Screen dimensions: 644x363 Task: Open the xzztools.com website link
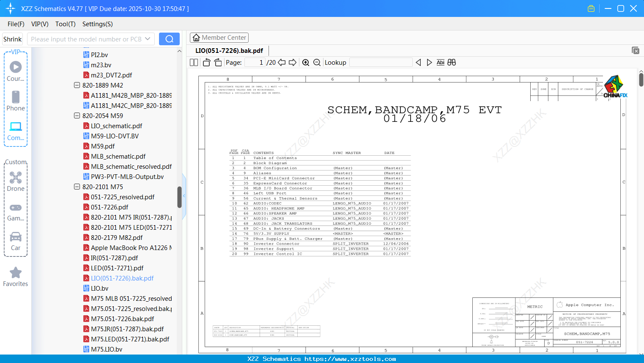tap(350, 359)
